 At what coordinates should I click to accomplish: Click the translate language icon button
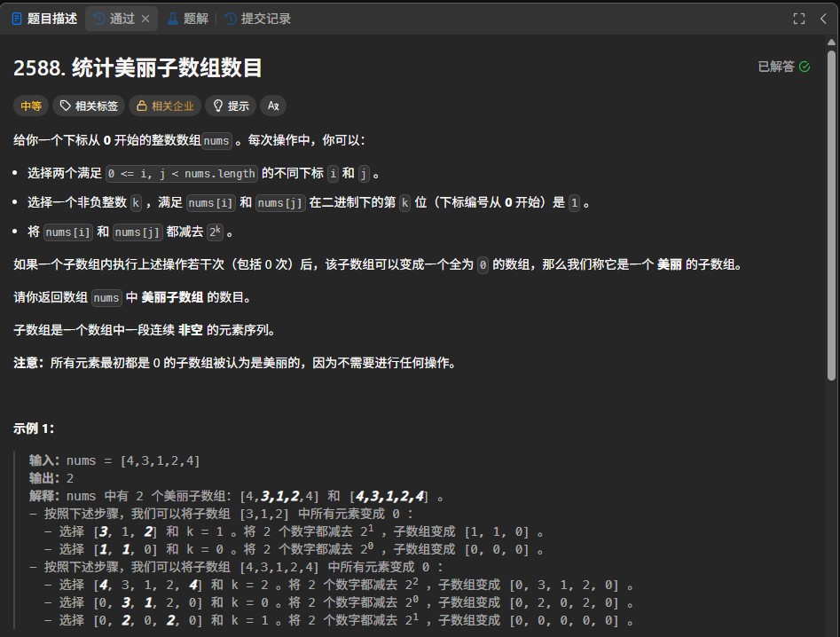coord(273,106)
